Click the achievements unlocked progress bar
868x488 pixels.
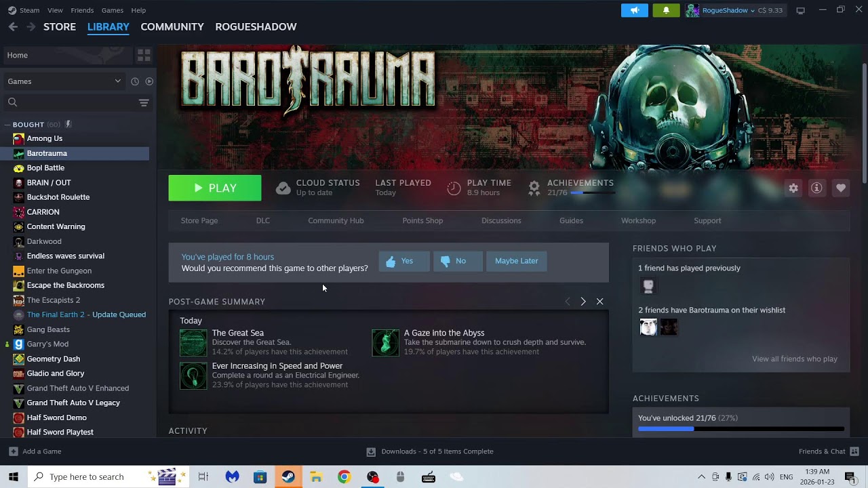(741, 429)
